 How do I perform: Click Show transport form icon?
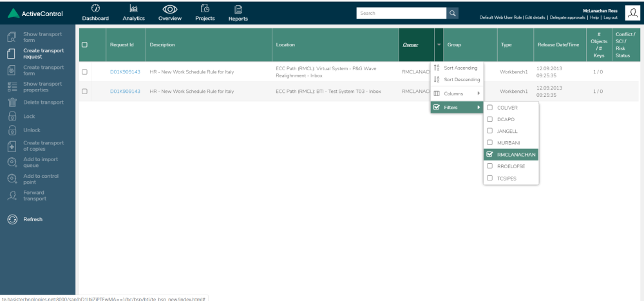(12, 37)
